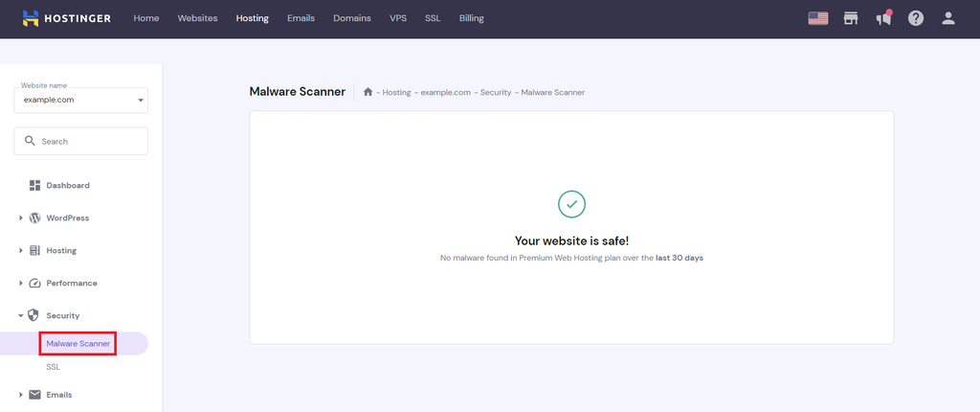Expand the WordPress sidebar section
The height and width of the screenshot is (412, 980).
21,218
